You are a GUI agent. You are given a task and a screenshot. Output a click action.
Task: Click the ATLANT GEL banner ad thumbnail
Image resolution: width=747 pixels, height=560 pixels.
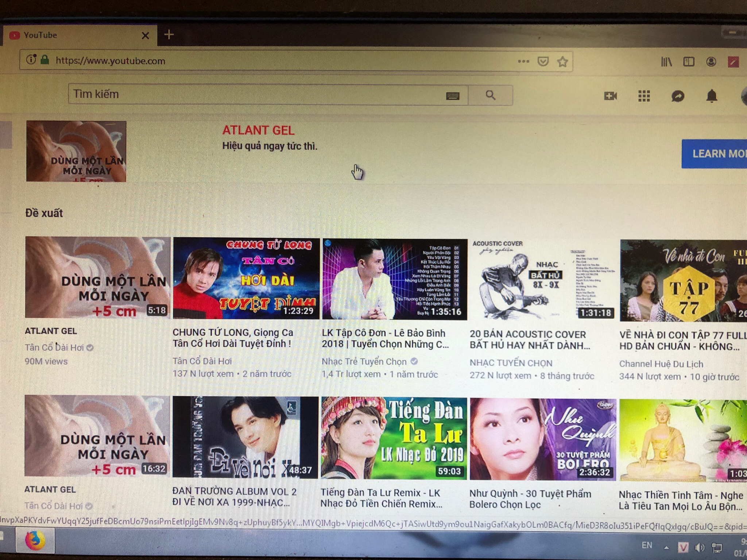76,151
